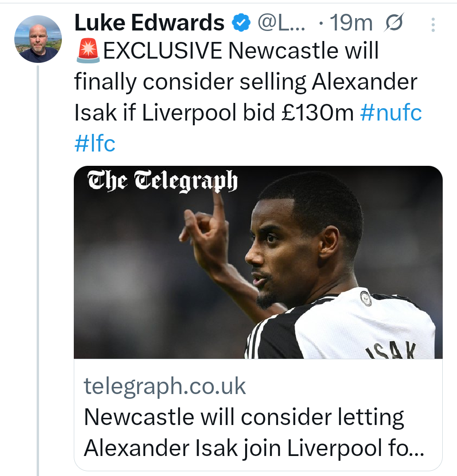The image size is (457, 476).
Task: Open the 'Newcastle will consider letting' headline
Action: (x=244, y=418)
